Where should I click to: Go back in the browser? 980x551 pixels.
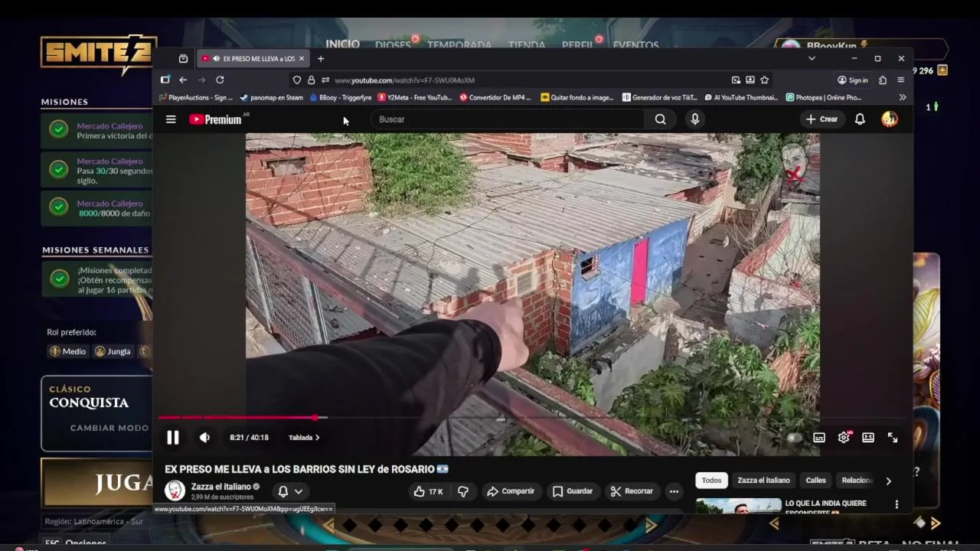click(183, 80)
